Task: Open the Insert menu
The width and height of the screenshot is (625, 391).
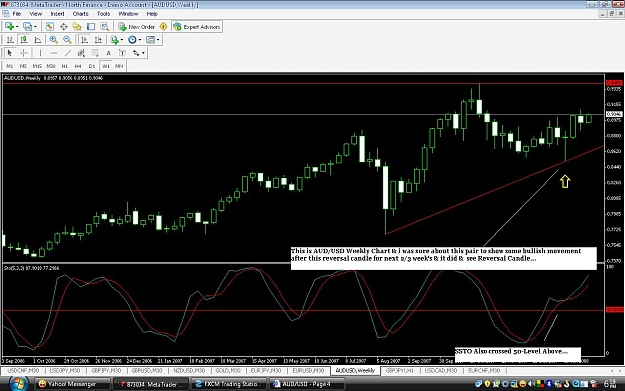Action: (57, 14)
